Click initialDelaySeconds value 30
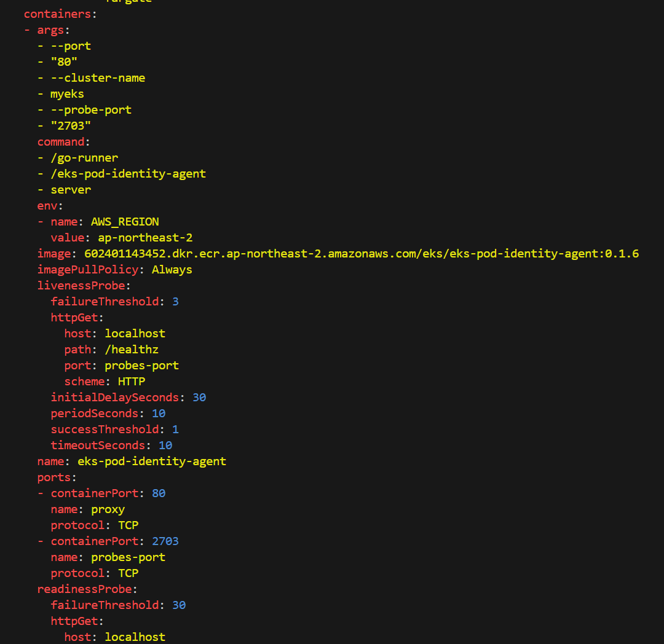The width and height of the screenshot is (664, 644). point(199,398)
